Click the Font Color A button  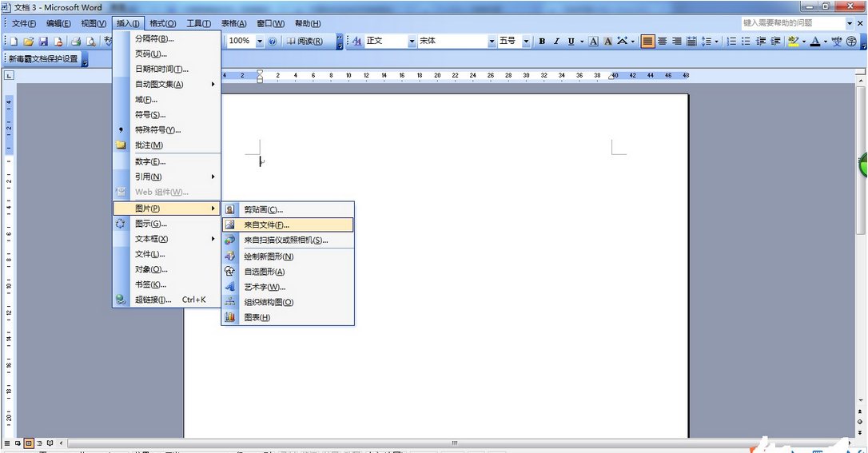[x=815, y=42]
